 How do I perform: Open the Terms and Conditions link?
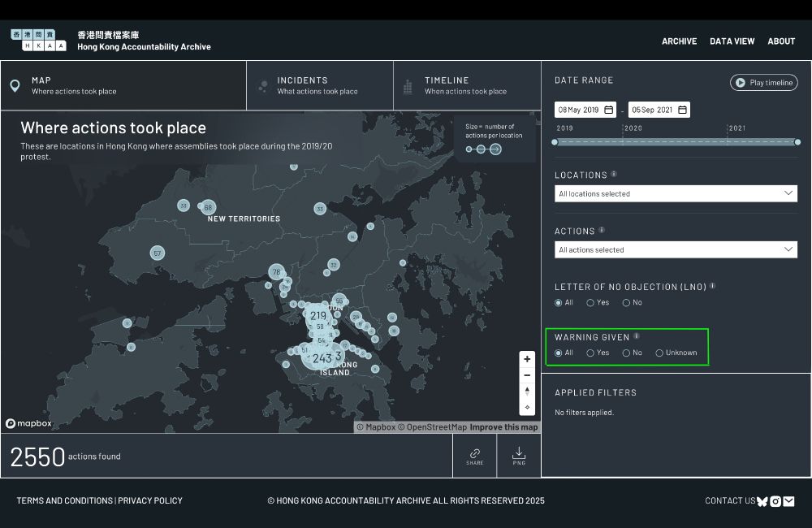coord(64,500)
